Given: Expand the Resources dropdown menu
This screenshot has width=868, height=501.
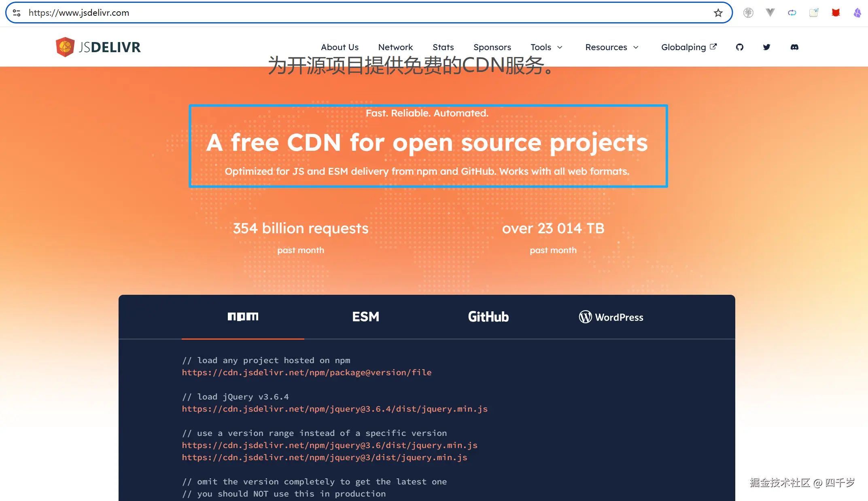Looking at the screenshot, I should point(611,47).
